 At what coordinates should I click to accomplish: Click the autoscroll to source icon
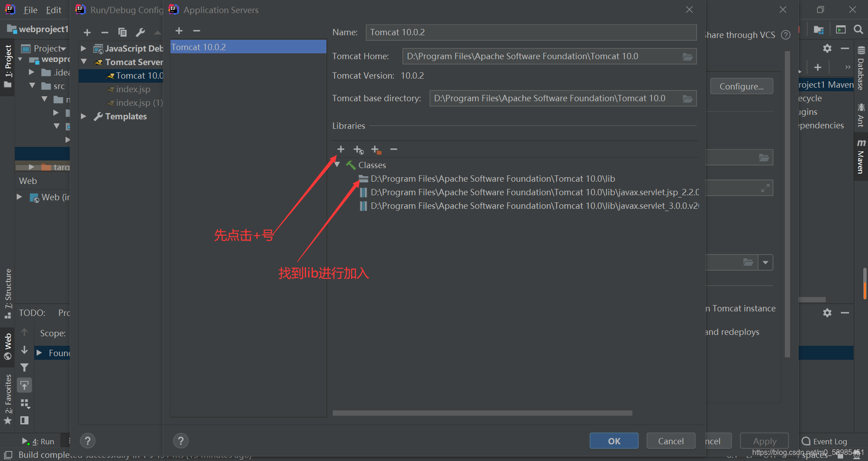click(24, 385)
